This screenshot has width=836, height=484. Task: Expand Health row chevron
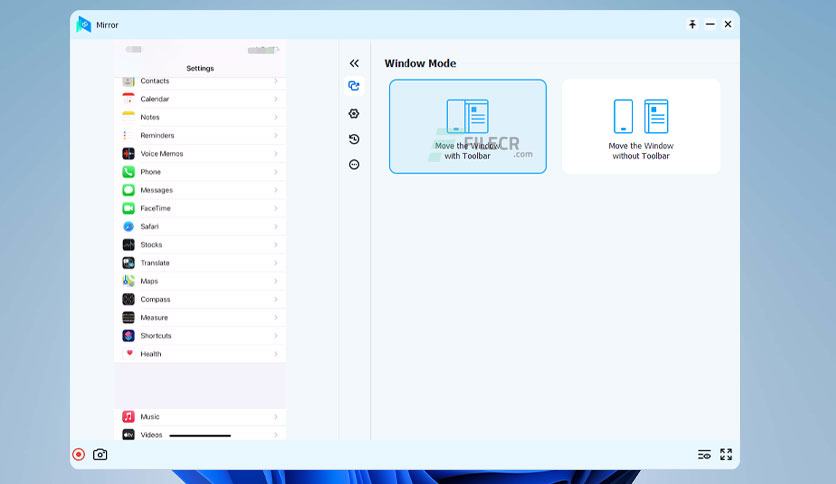[276, 354]
